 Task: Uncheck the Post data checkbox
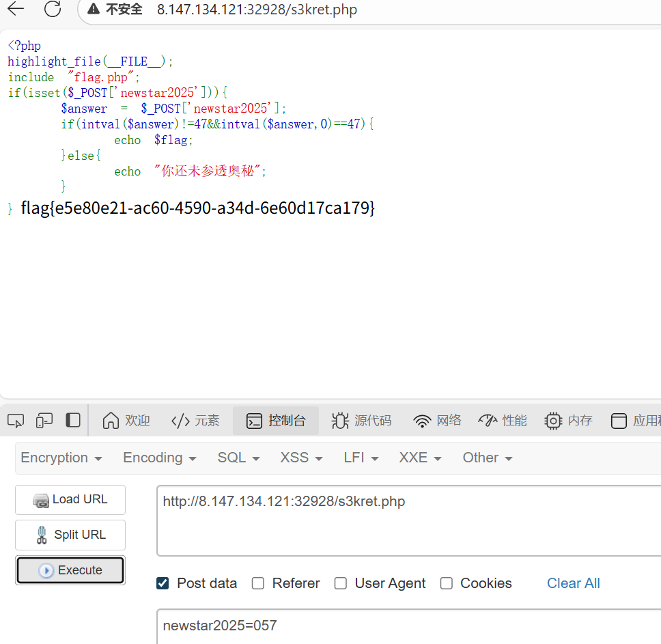click(163, 583)
